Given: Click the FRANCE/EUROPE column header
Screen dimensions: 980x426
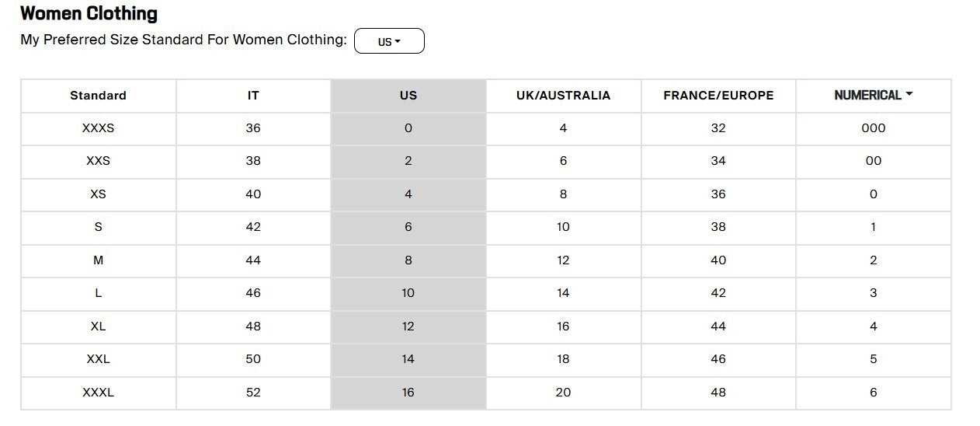Looking at the screenshot, I should tap(718, 96).
